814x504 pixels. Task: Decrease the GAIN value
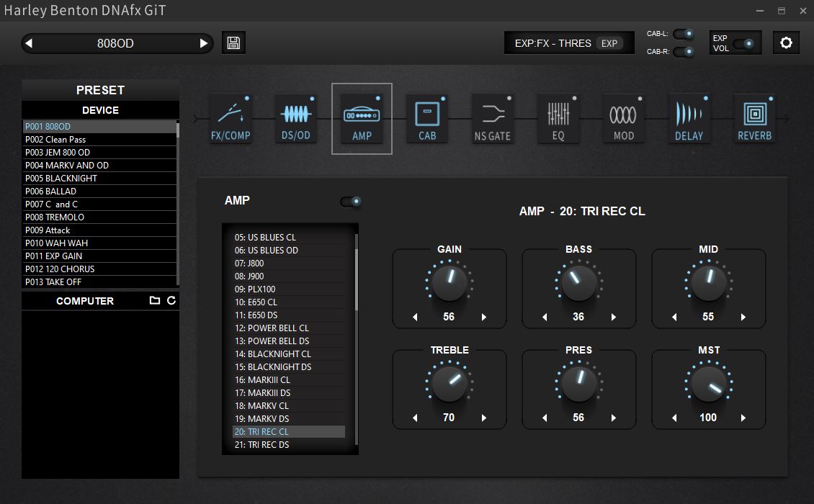pos(416,317)
